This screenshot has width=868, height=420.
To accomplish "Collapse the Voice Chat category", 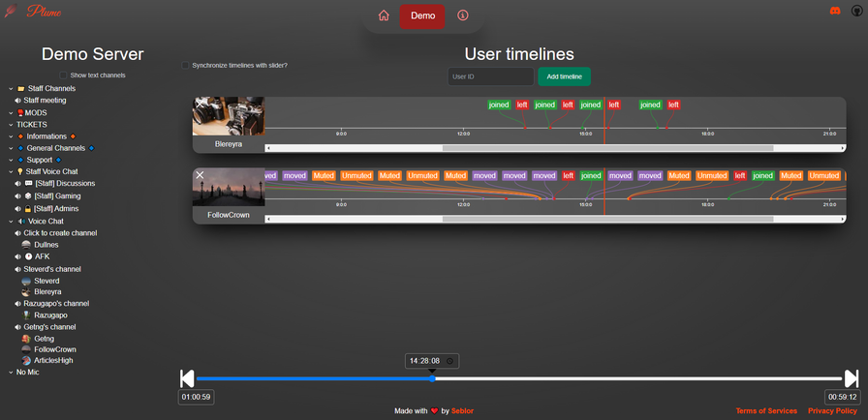I will (x=11, y=222).
